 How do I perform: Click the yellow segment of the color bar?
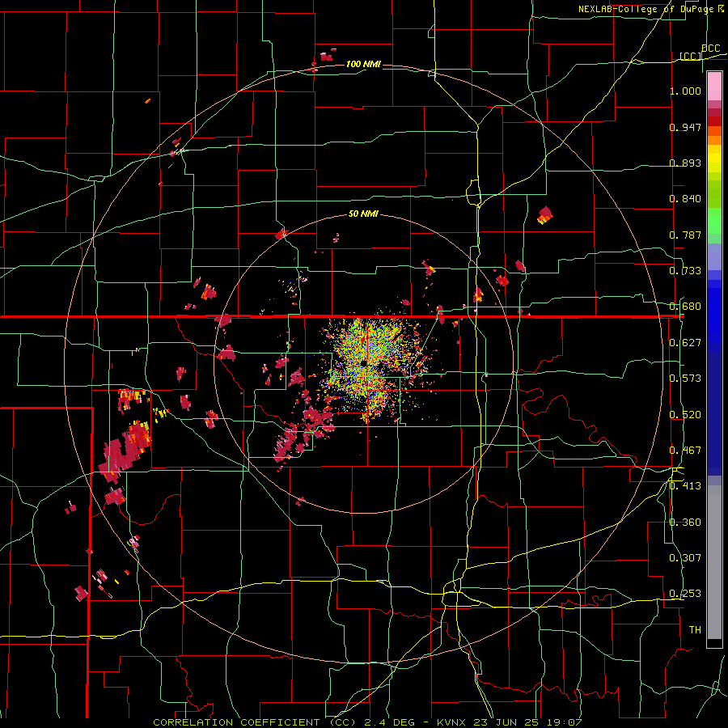coord(714,163)
